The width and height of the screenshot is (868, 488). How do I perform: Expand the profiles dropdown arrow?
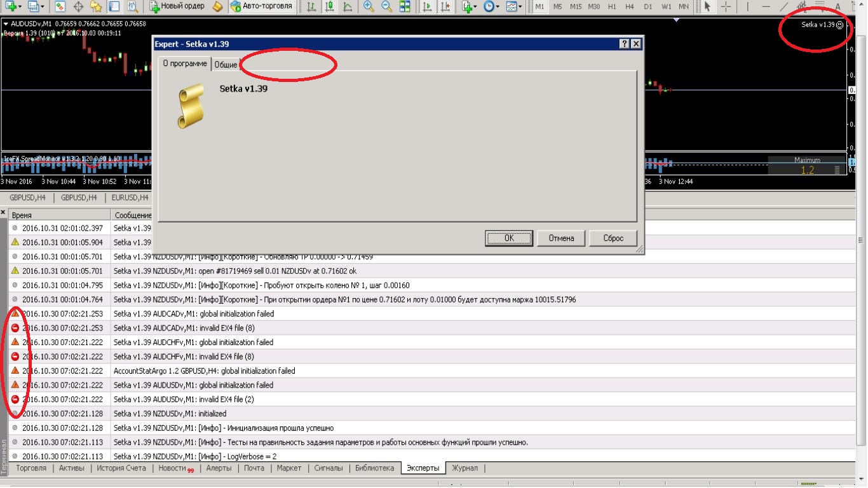43,6
